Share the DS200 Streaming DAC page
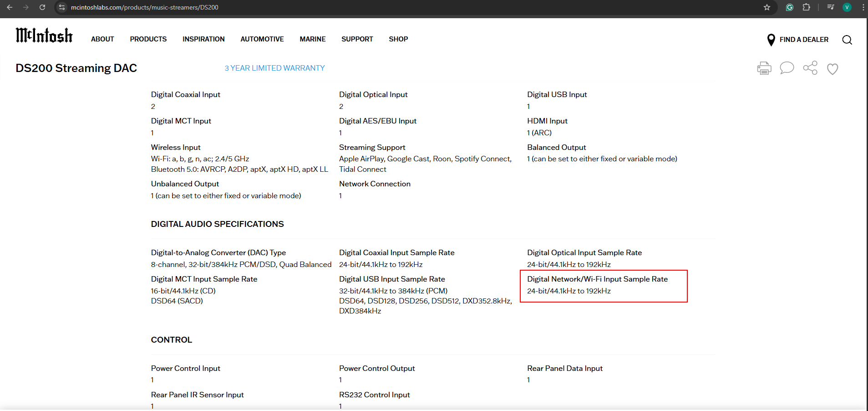This screenshot has width=868, height=411. coord(810,68)
